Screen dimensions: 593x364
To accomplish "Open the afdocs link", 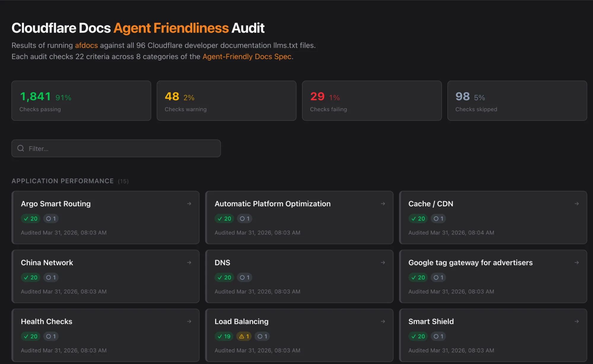I will pos(86,45).
